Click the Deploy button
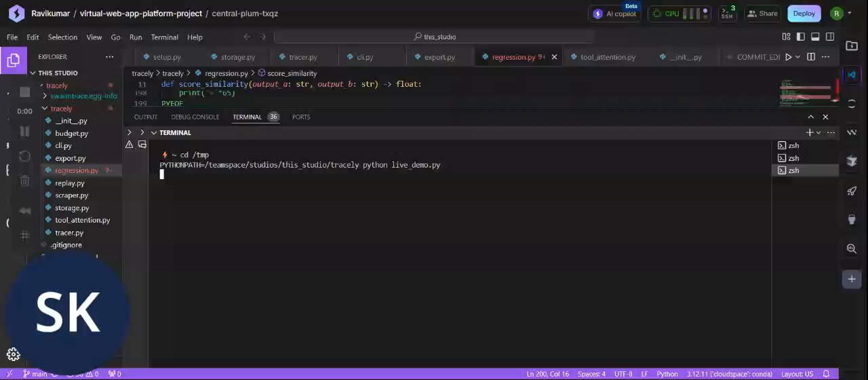Viewport: 868px width, 380px height. pyautogui.click(x=804, y=14)
